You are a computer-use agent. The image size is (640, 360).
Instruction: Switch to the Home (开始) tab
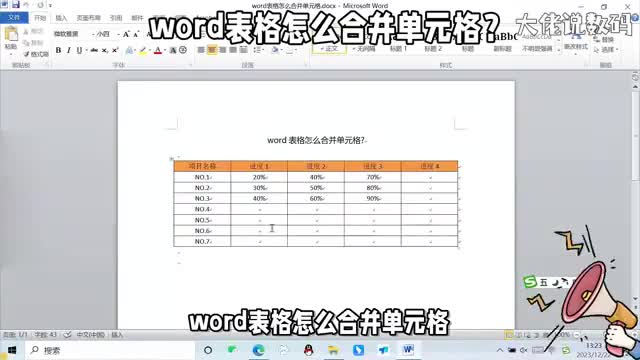[40, 18]
